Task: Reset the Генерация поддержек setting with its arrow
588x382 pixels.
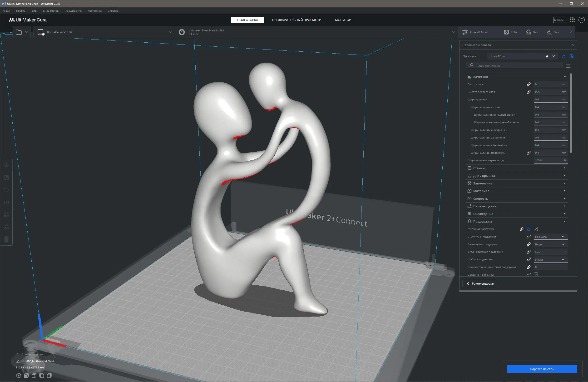Action: [x=529, y=229]
